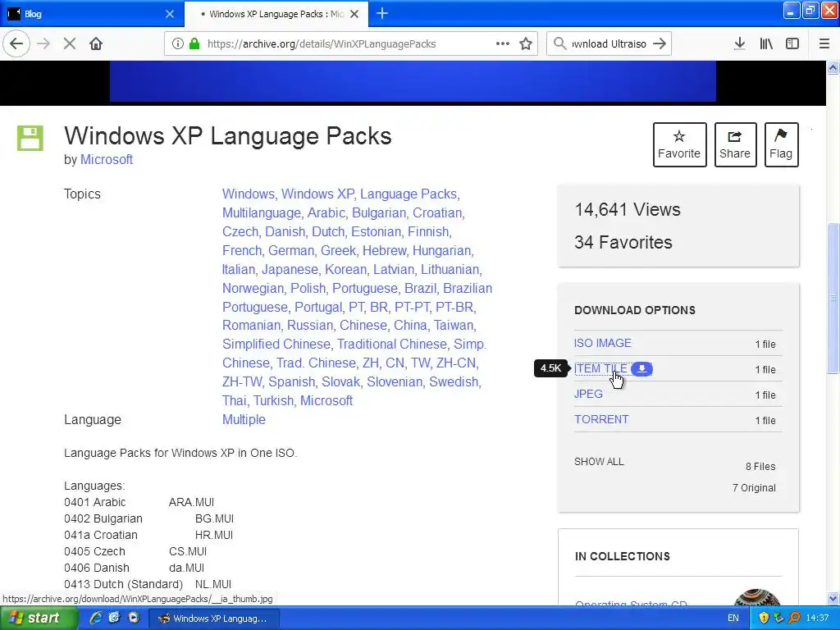840x630 pixels.
Task: Open a new browser tab
Action: pyautogui.click(x=382, y=14)
